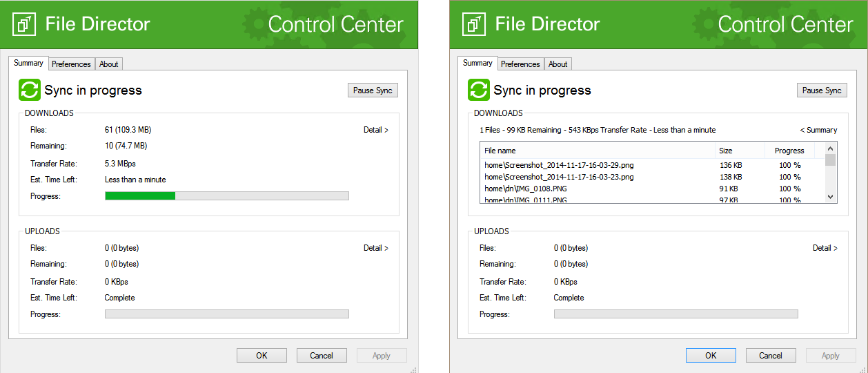Switch to Preferences tab in right window
This screenshot has width=868, height=373.
(520, 64)
